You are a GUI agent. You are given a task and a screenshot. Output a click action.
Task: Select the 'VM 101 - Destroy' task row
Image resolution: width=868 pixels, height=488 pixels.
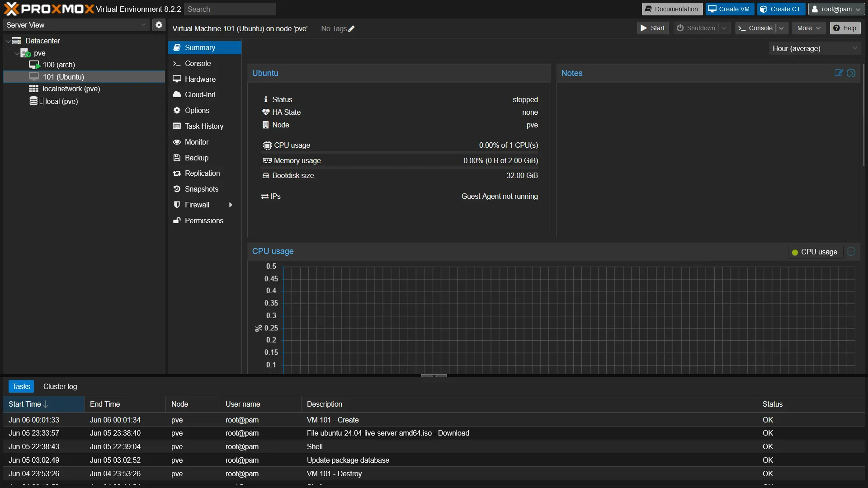coord(434,474)
